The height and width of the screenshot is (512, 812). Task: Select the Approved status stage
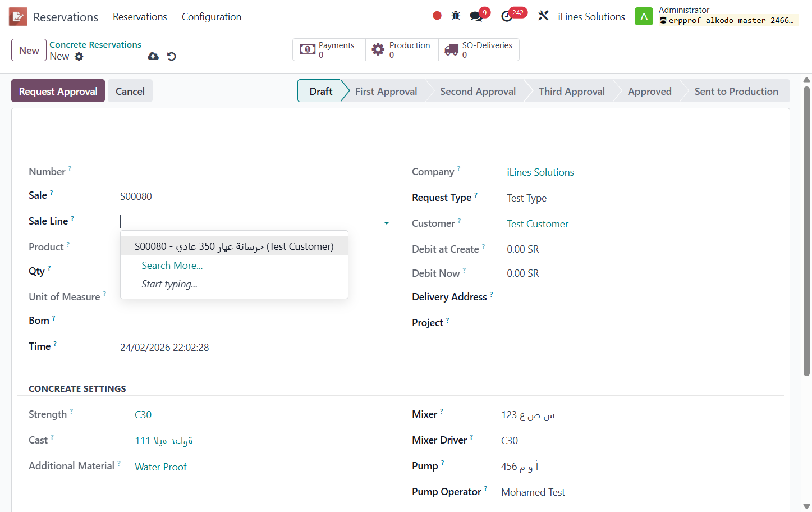point(649,91)
